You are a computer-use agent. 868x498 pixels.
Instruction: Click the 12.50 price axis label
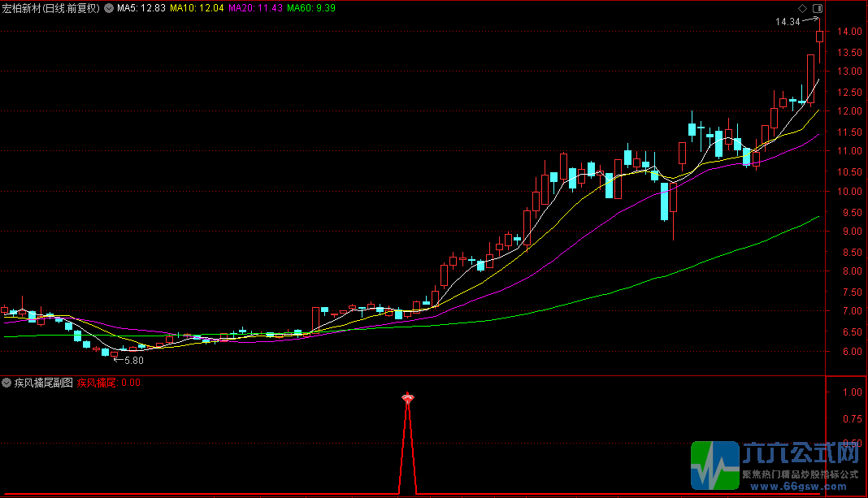[x=850, y=93]
